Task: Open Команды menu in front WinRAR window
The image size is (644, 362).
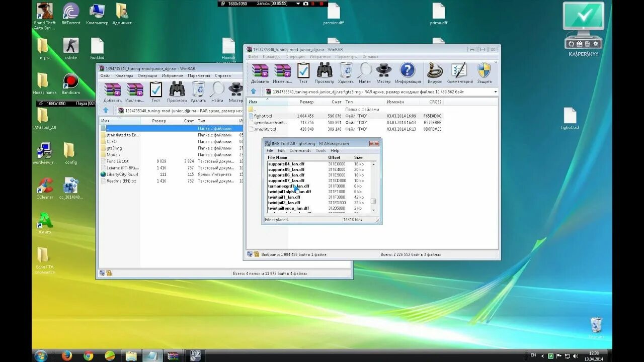Action: coord(271,57)
